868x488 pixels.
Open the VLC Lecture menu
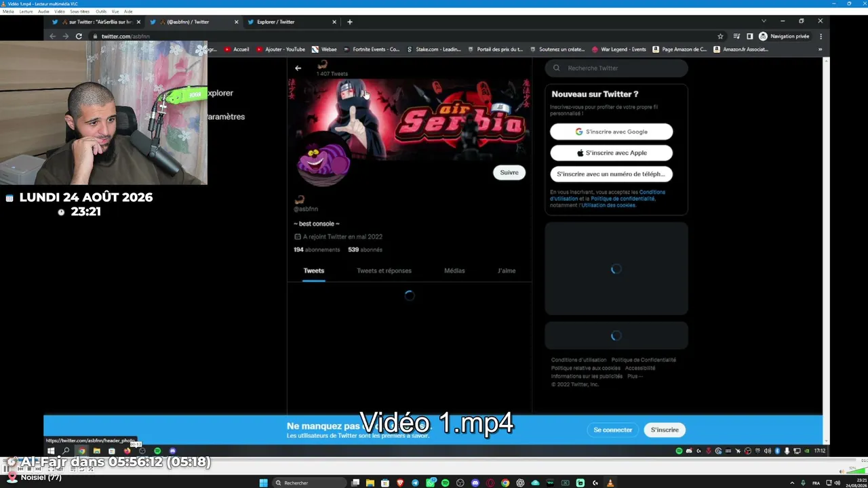tap(26, 12)
